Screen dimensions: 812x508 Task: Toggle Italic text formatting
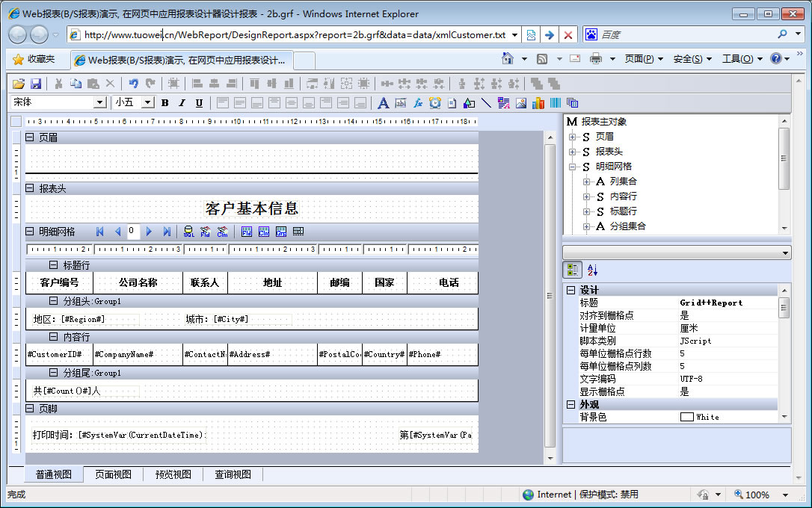pos(182,103)
